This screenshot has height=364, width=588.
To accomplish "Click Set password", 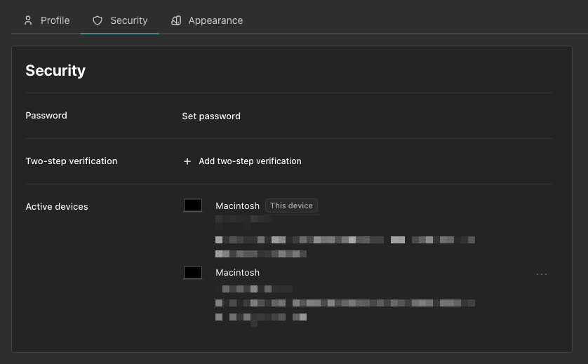I will pos(211,116).
